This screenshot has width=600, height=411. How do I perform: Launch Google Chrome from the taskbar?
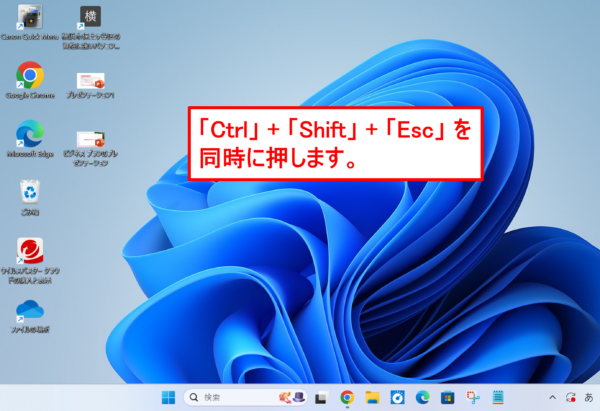point(347,397)
